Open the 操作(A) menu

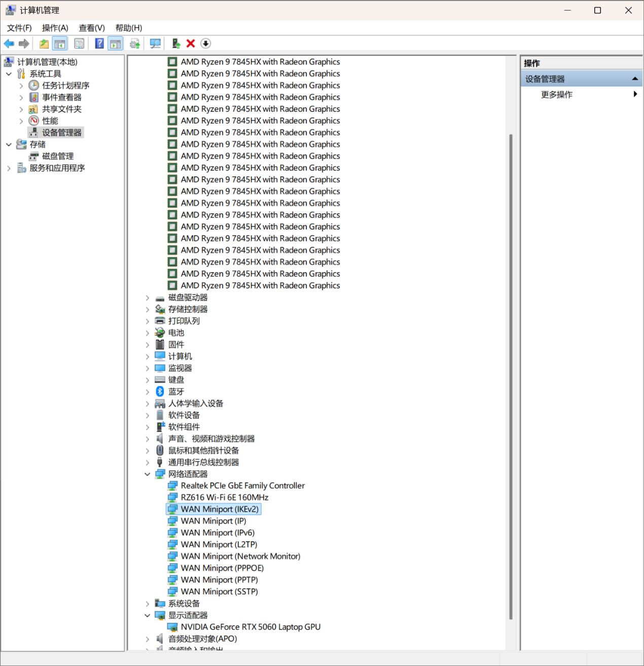(x=55, y=28)
